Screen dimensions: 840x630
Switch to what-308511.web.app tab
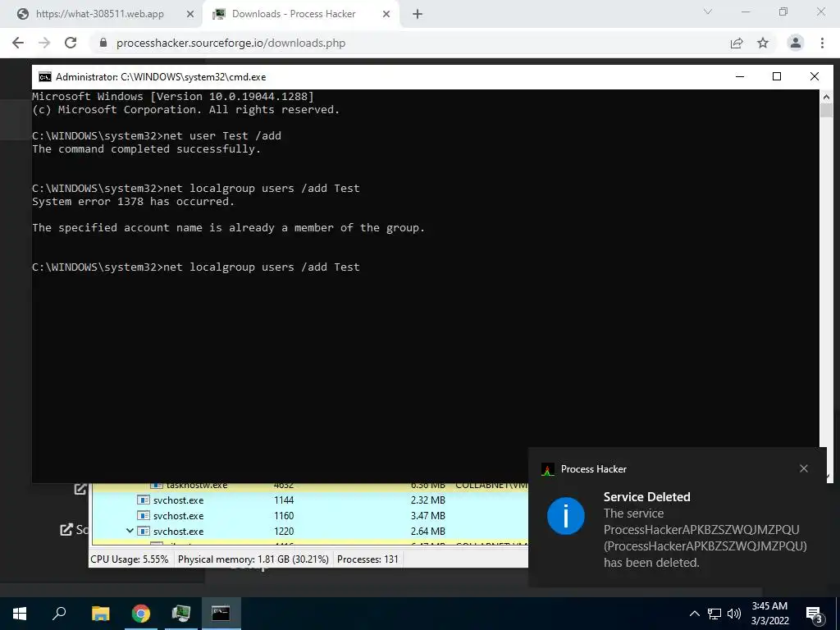(99, 14)
